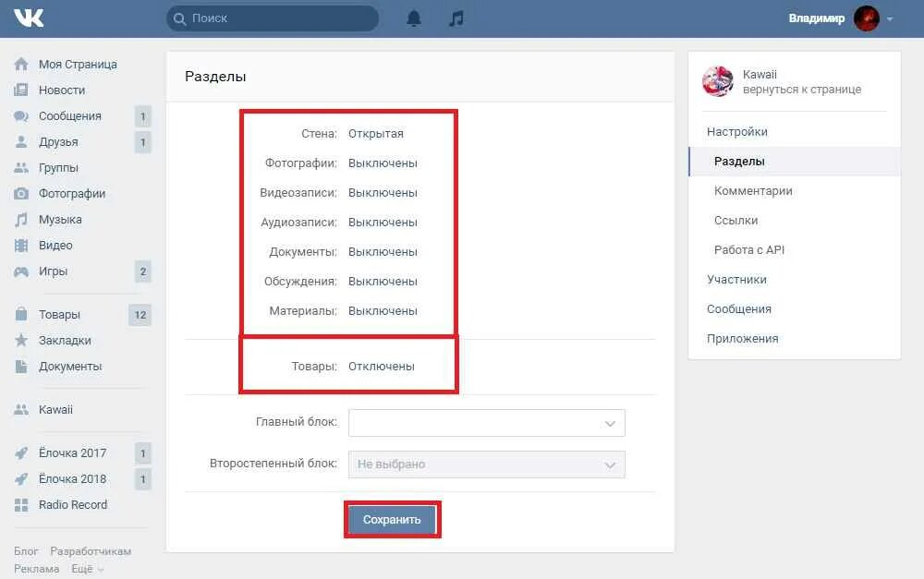Viewport: 924px width, 579px height.
Task: Open the Разработчикам footer link
Action: (91, 551)
